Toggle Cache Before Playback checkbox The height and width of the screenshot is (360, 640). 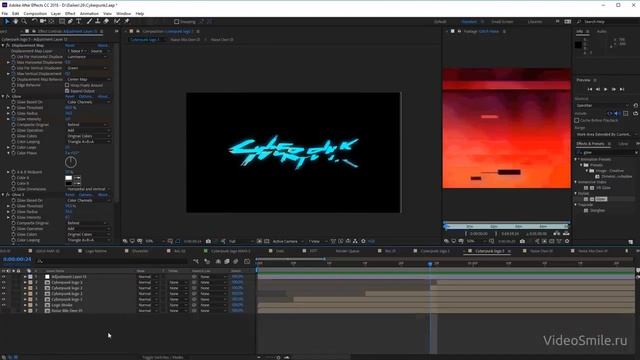pos(577,120)
